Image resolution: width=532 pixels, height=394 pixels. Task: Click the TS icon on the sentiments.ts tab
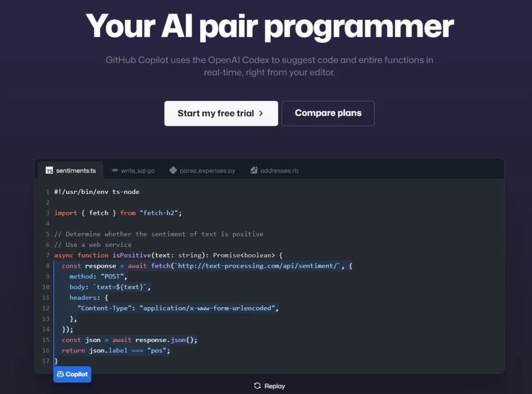[49, 170]
